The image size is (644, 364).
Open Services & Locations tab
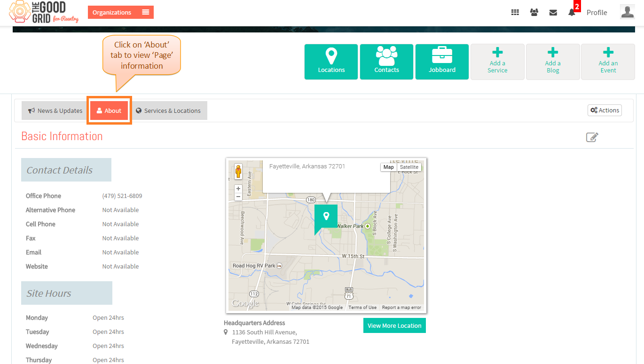(x=168, y=111)
